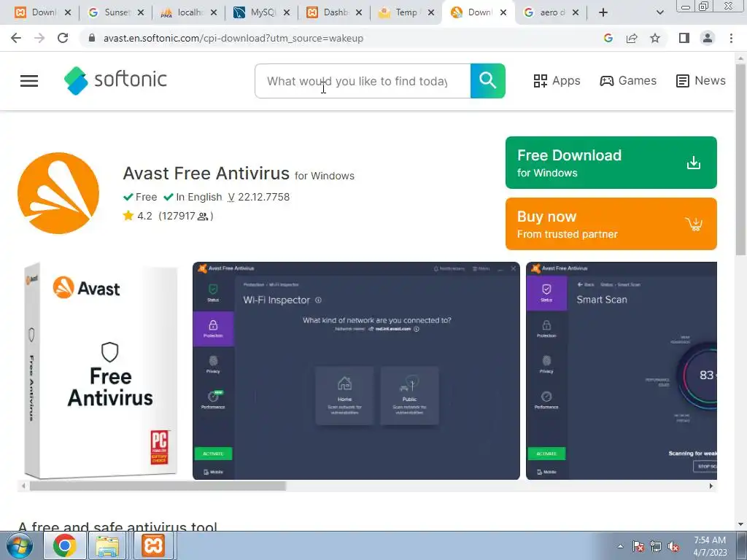Bookmark this page with star icon
Viewport: 747px width, 560px height.
(x=655, y=38)
